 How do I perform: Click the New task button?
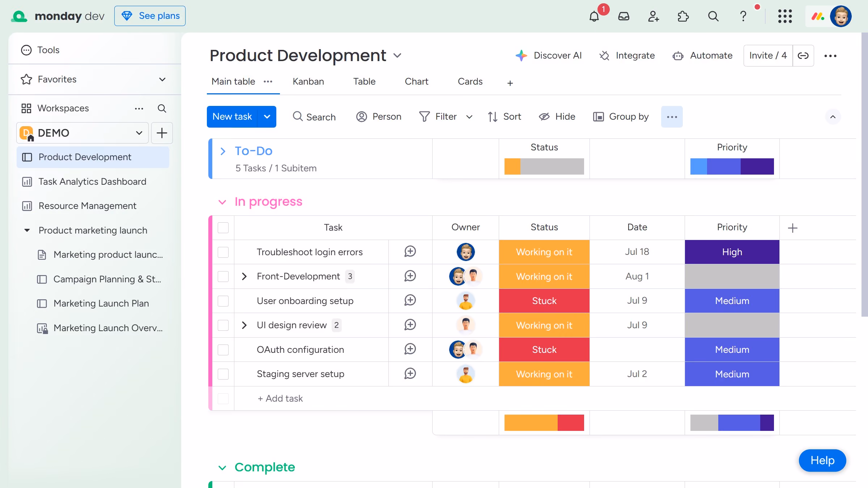point(232,117)
